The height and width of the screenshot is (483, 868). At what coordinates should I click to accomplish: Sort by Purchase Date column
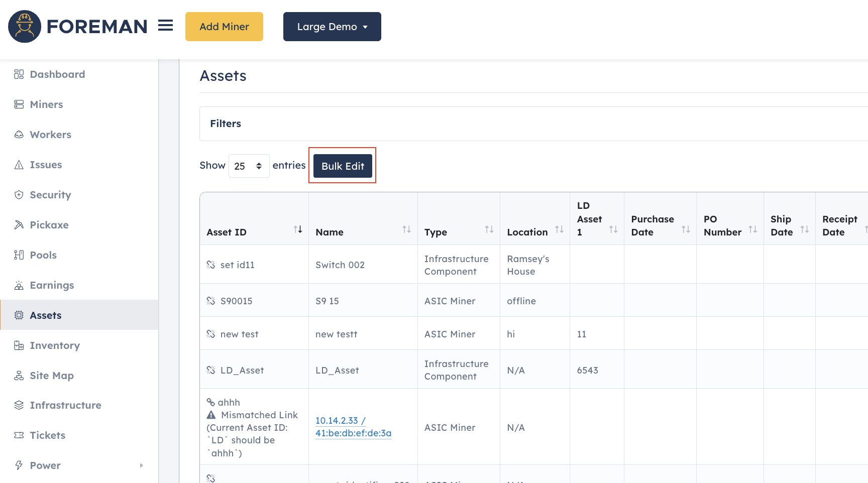click(x=686, y=229)
